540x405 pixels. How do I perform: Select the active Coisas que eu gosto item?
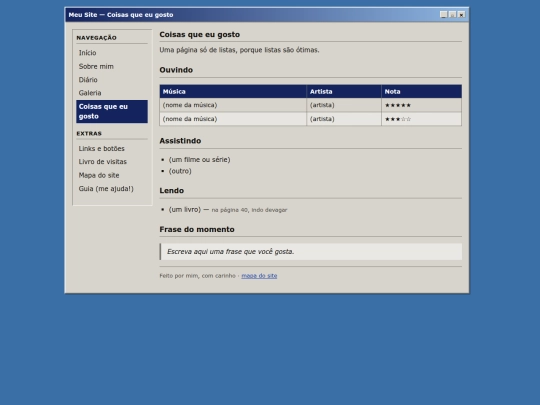[x=112, y=111]
